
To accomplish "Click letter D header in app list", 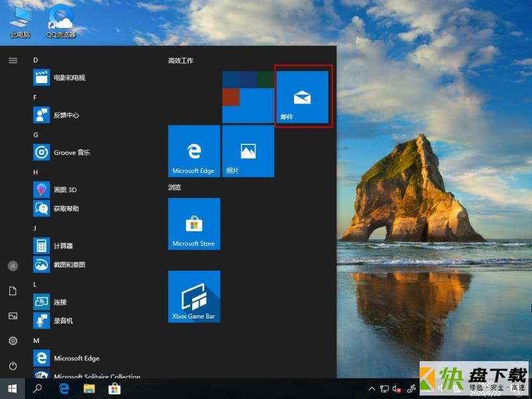I will pos(36,61).
